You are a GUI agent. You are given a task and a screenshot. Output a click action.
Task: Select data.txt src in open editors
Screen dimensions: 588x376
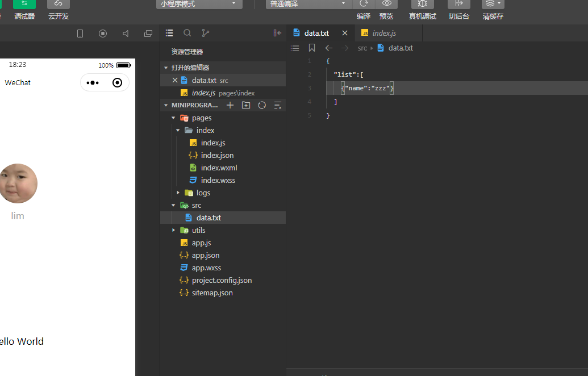(223, 80)
